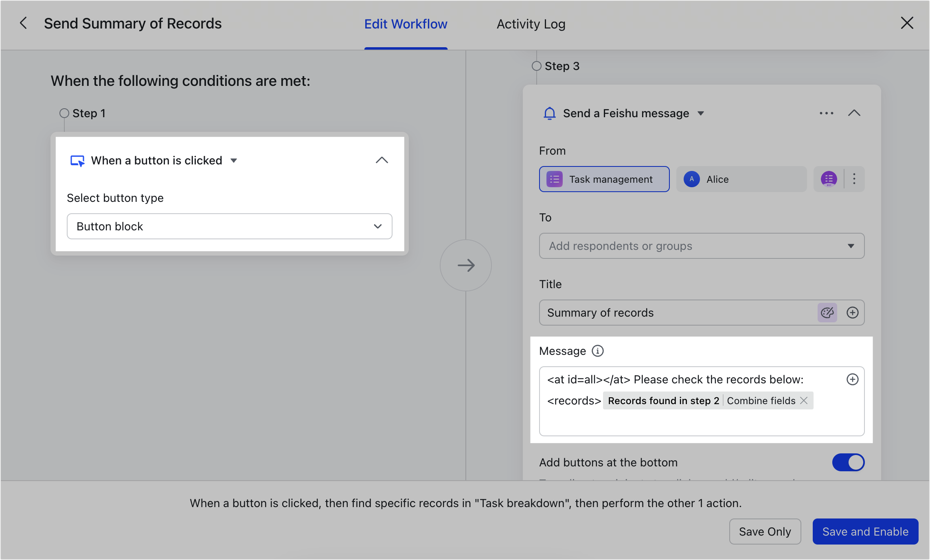Disable Add buttons at the bottom
This screenshot has width=930, height=560.
[848, 462]
